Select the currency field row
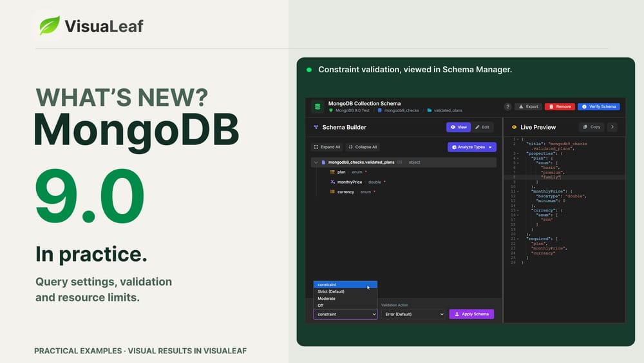The width and height of the screenshot is (644, 363). point(404,192)
